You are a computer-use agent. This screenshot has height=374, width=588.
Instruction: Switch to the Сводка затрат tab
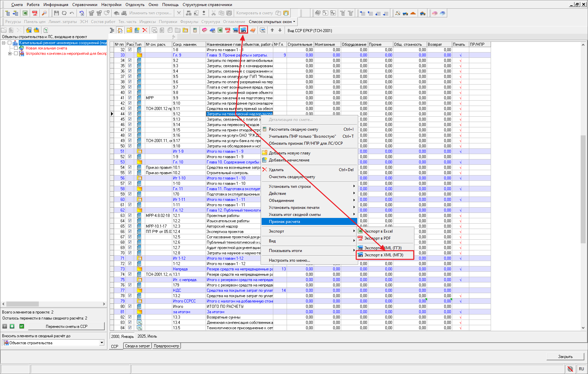click(x=137, y=346)
